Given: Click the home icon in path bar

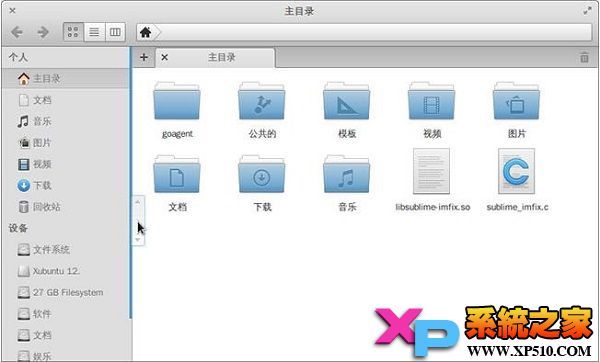Looking at the screenshot, I should tap(145, 32).
